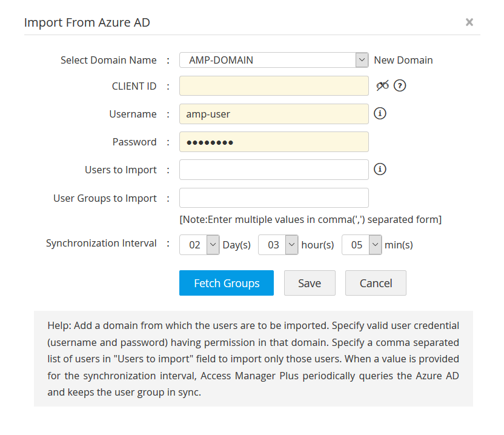Toggle CLIENT ID visibility eye icon
The height and width of the screenshot is (435, 504).
tap(382, 85)
